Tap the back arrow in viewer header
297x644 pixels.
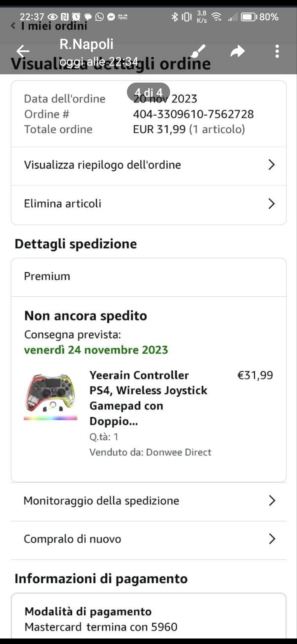(23, 51)
